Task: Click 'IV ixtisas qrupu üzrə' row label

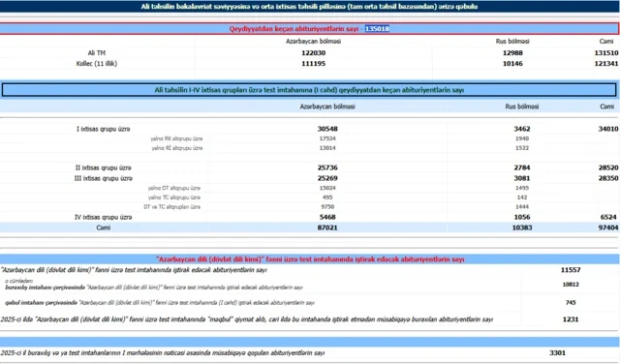Action: (x=104, y=217)
